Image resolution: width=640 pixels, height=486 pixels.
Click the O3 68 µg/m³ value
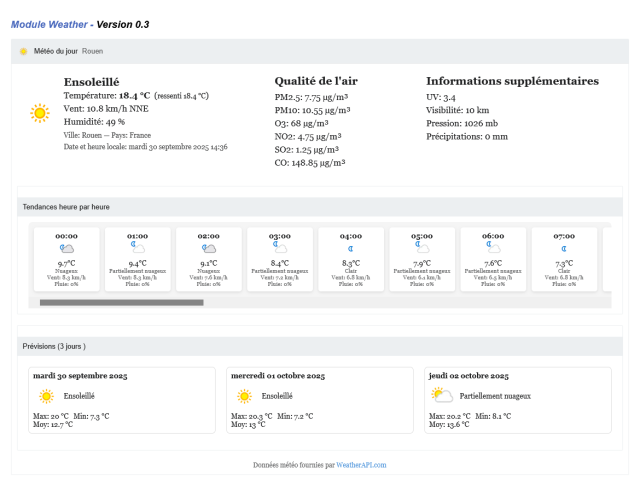[301, 123]
